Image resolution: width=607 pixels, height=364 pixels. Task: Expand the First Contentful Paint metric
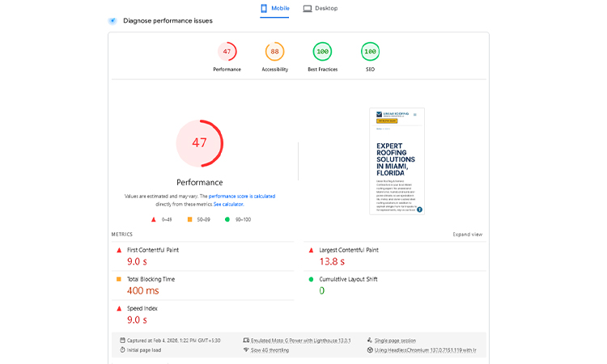tap(152, 250)
